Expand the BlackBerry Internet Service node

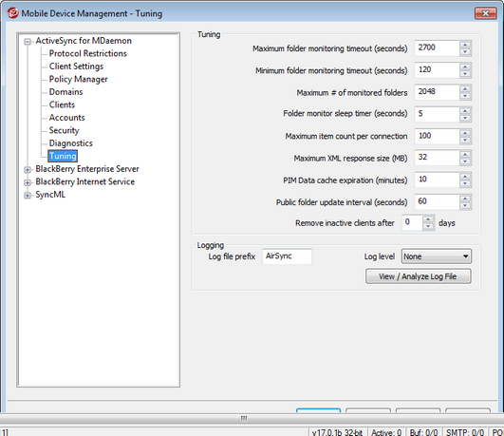(x=28, y=182)
